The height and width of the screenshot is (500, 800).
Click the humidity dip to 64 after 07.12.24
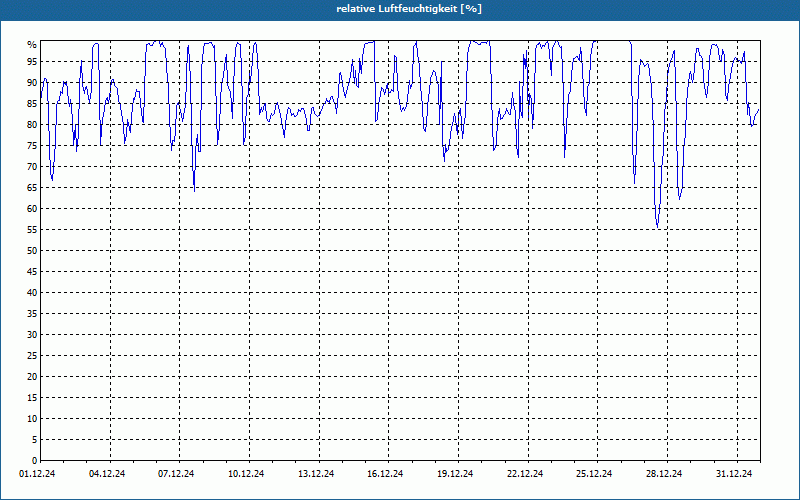(x=194, y=190)
